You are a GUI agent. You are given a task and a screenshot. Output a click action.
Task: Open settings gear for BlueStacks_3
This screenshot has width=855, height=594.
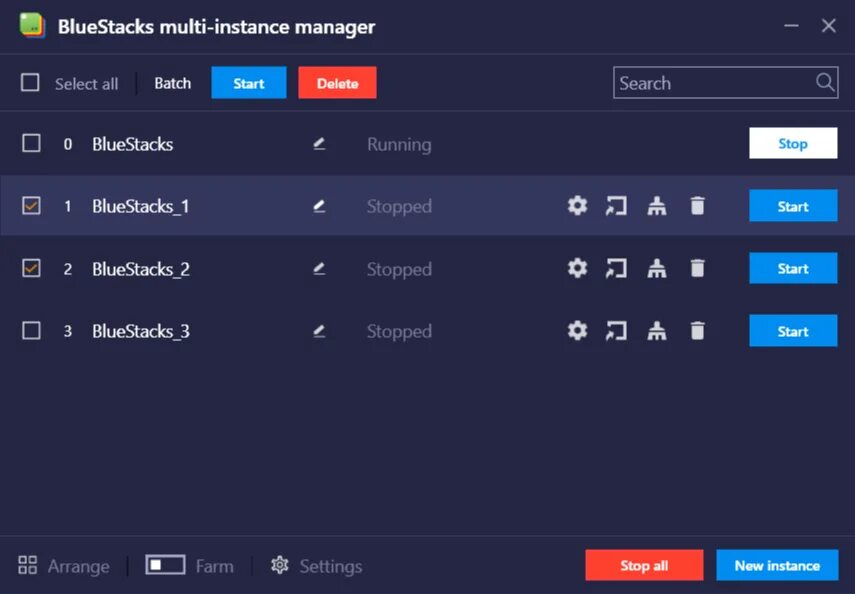577,330
